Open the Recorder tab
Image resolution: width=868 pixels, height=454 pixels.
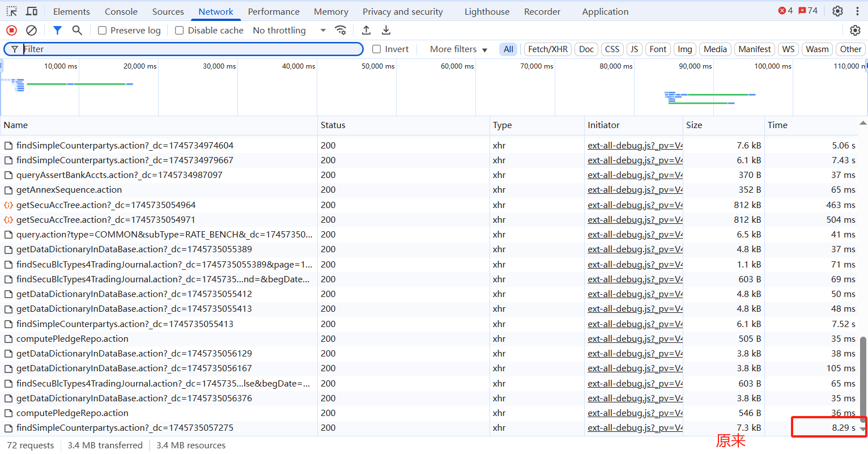pos(542,11)
